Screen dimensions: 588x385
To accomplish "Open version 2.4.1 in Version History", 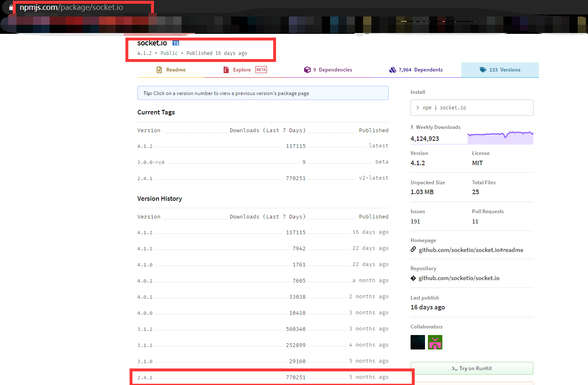I will (x=145, y=378).
